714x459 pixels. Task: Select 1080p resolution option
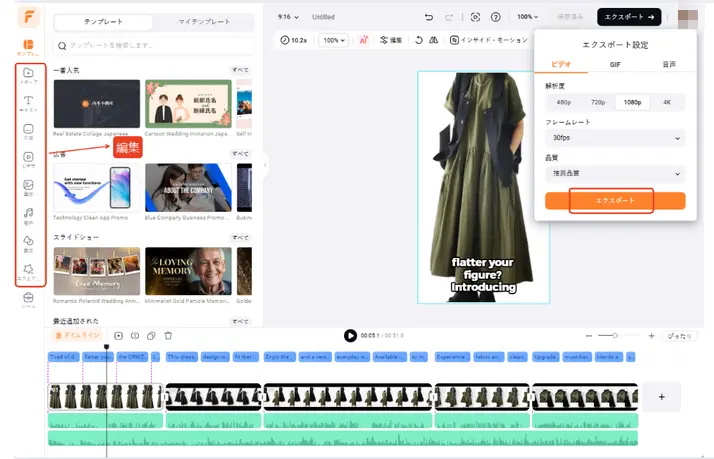pos(632,102)
